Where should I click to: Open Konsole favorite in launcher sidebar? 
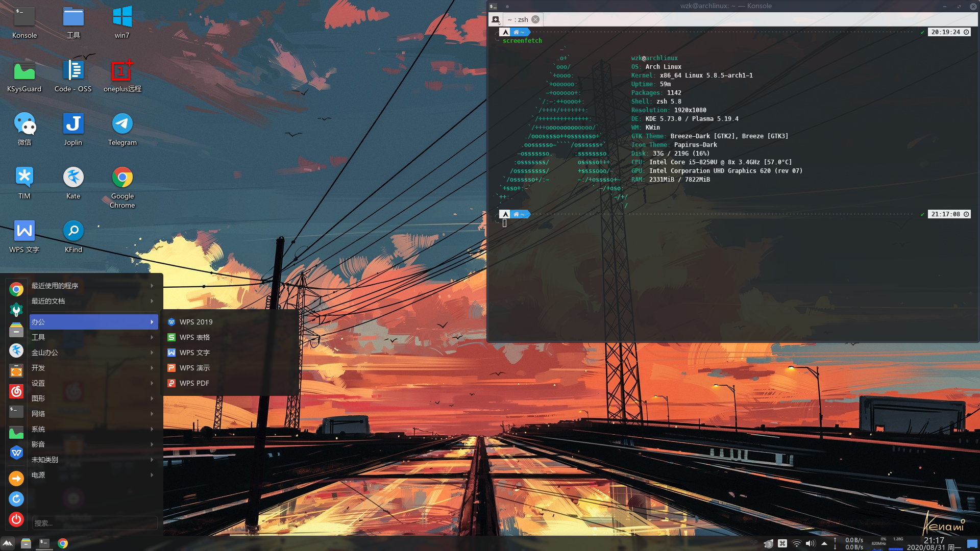tap(16, 412)
